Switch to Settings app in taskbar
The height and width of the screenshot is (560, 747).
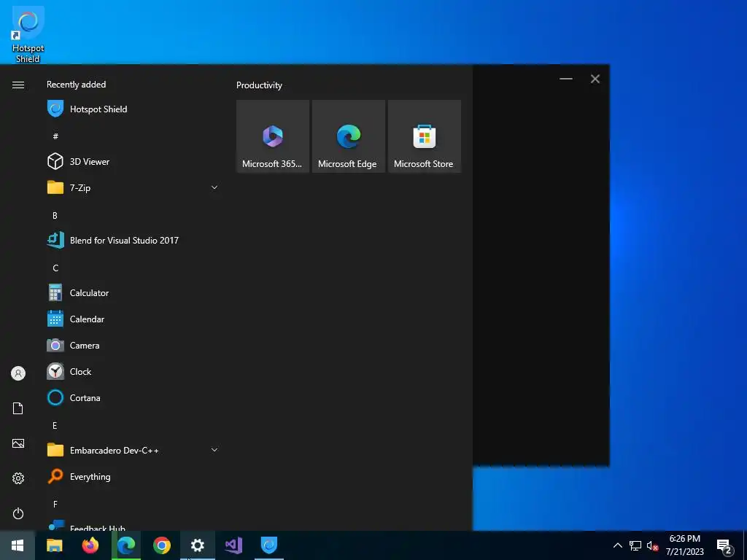[x=197, y=545]
